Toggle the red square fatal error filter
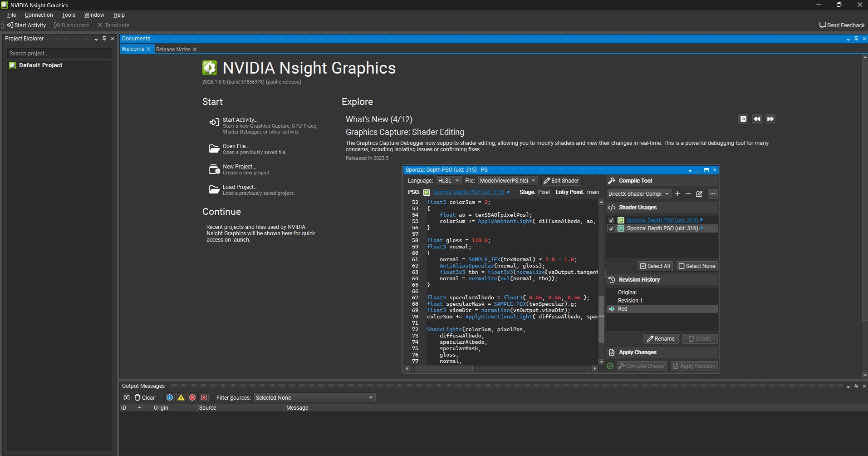 (204, 397)
